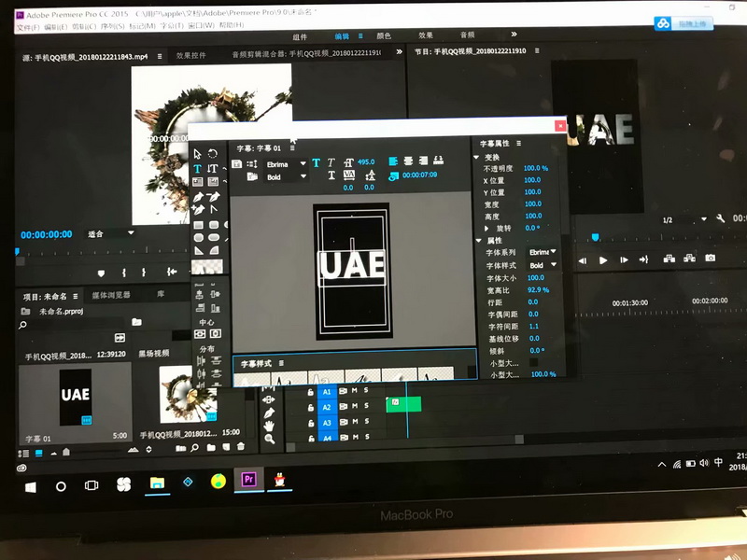Select the Area Type tool in titler
The height and width of the screenshot is (560, 747).
click(198, 181)
